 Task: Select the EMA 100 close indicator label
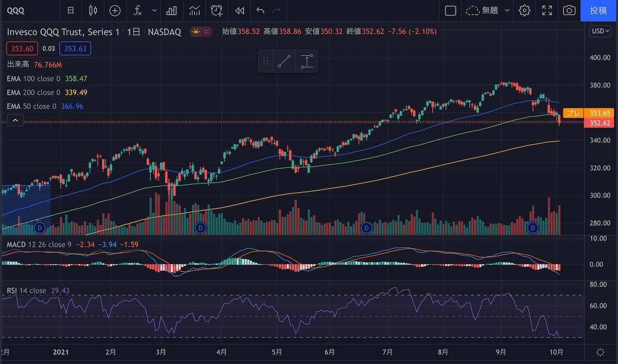pyautogui.click(x=33, y=79)
